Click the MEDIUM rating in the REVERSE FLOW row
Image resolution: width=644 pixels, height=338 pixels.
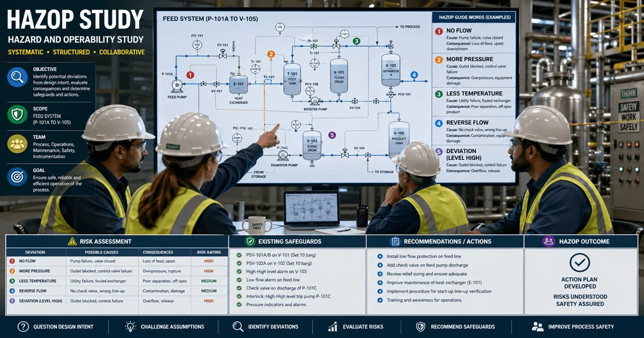(x=209, y=291)
